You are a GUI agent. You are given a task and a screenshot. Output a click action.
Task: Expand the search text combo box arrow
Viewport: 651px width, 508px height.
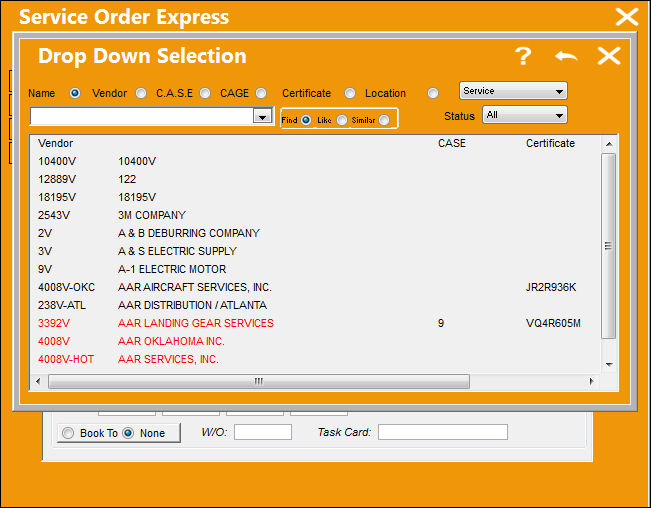262,116
